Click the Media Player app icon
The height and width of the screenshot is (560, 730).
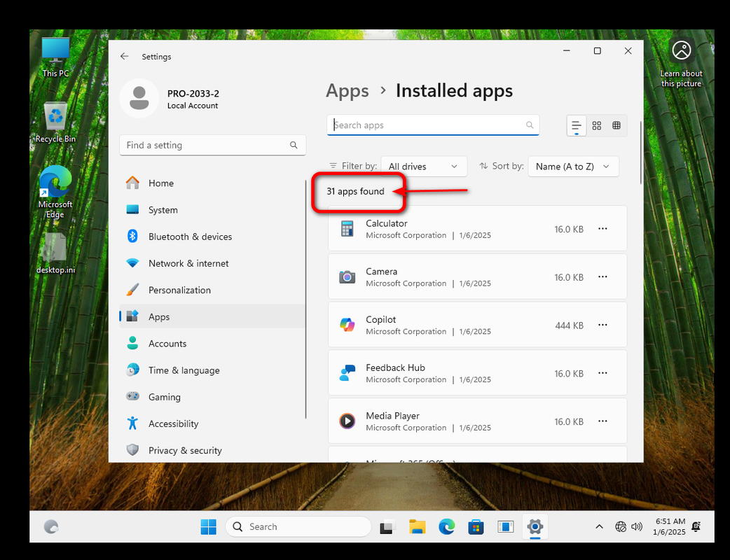[x=347, y=421]
